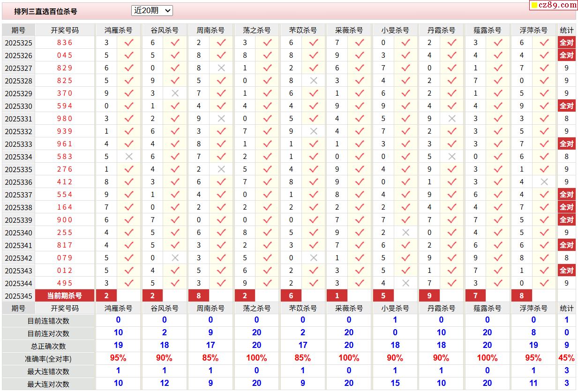Click the bottom 丹霞杀号 header above statistics
This screenshot has width=578, height=392.
[441, 309]
